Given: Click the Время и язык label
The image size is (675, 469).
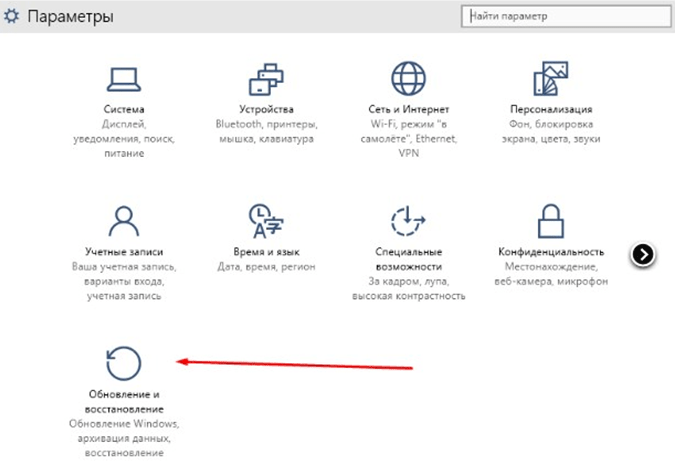Looking at the screenshot, I should pyautogui.click(x=266, y=252).
